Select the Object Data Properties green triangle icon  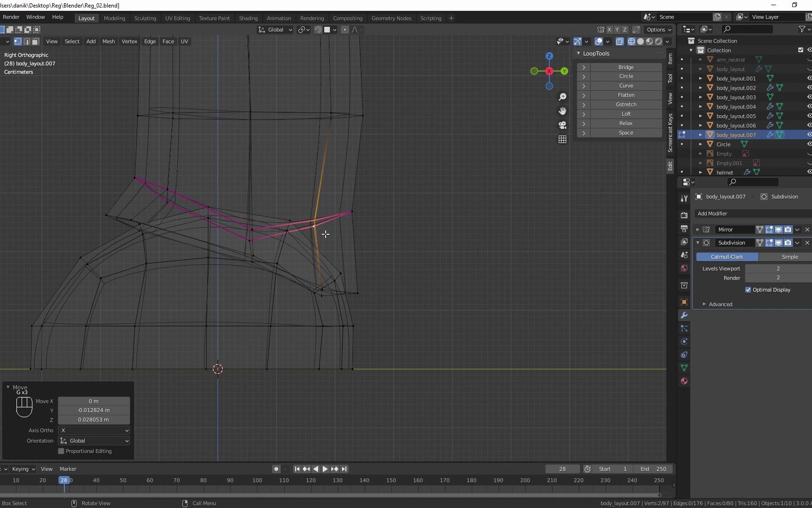684,367
